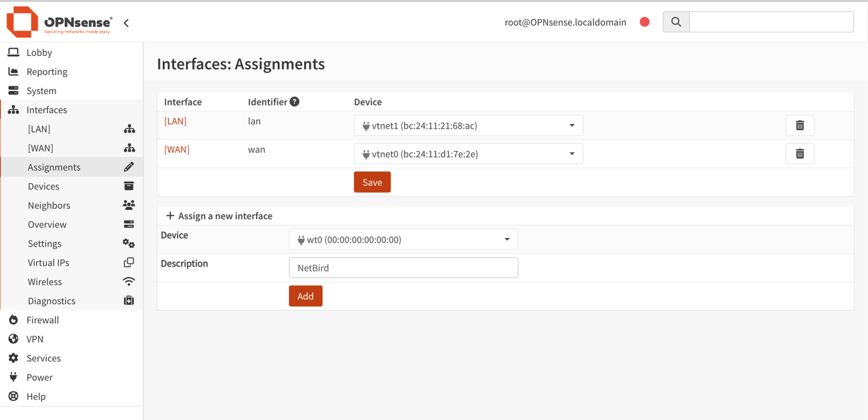Click the trash icon on the LAN row
This screenshot has height=420, width=868.
click(799, 125)
